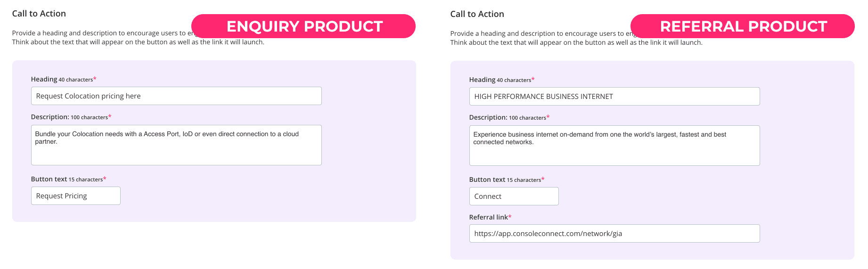Screen dimensions: 868x269
Task: Click into the 'Experience business internet on-demand' description box
Action: [614, 146]
